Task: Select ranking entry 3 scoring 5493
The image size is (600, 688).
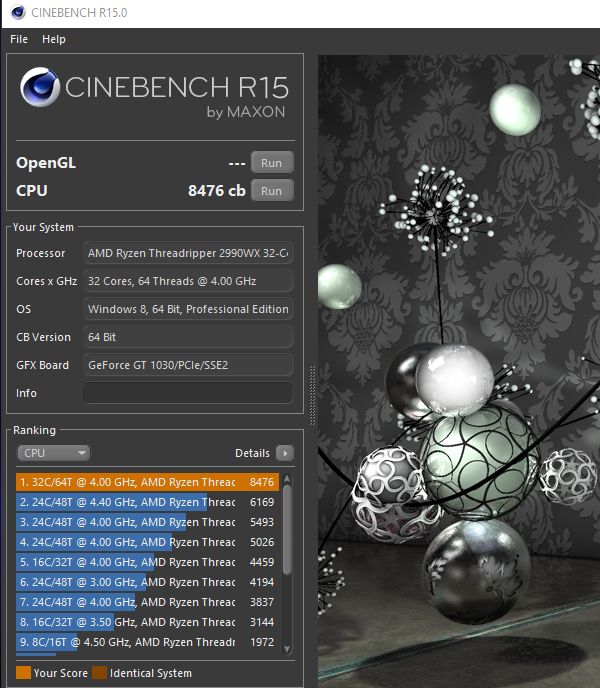Action: point(147,522)
